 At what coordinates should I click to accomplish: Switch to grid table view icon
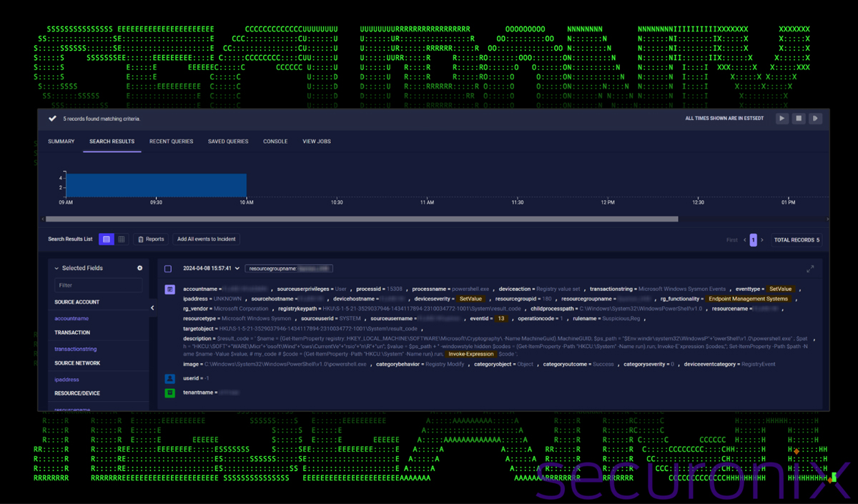tap(122, 239)
